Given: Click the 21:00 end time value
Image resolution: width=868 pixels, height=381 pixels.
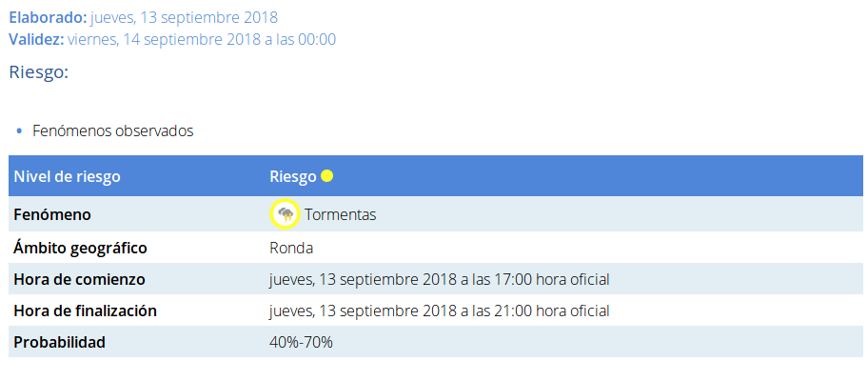Looking at the screenshot, I should [440, 311].
